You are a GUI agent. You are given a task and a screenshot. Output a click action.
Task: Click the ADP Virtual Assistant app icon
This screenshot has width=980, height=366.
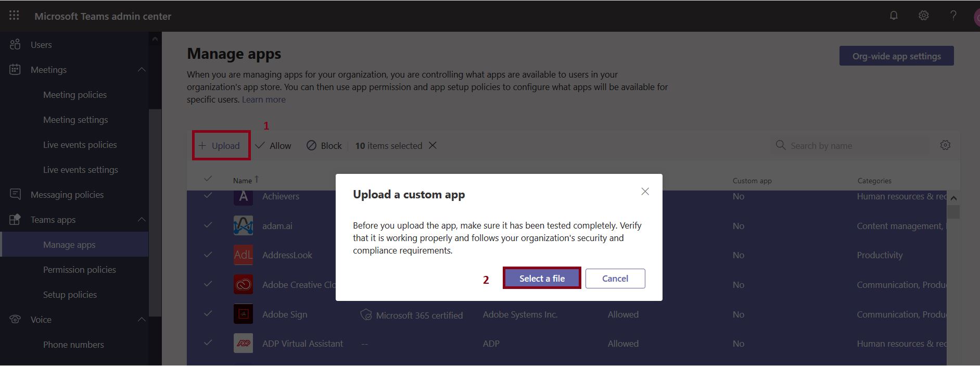(x=243, y=343)
